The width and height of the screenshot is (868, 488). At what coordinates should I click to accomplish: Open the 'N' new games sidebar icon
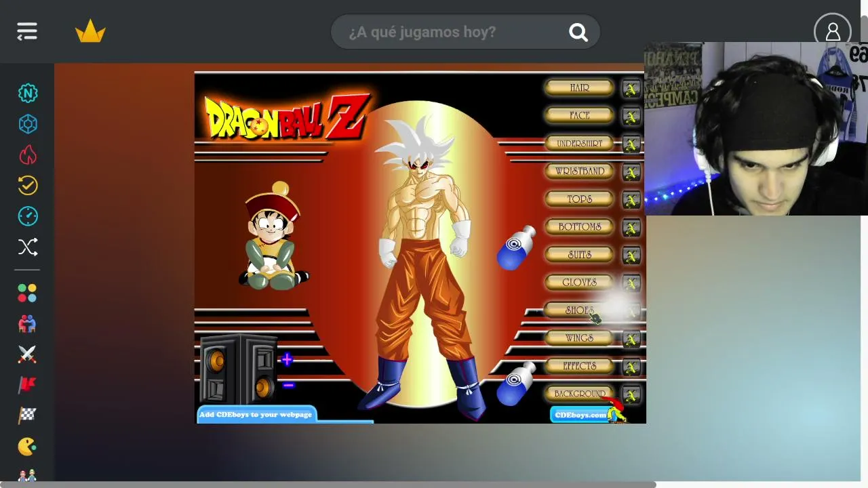click(28, 93)
